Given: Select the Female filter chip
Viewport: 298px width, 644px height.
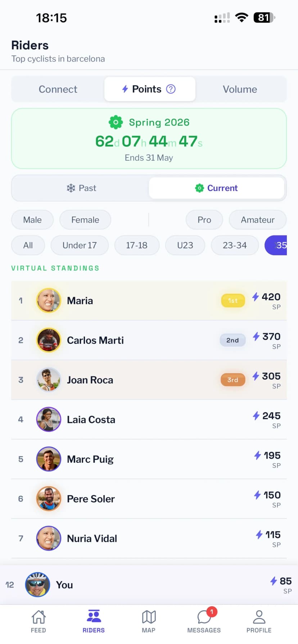Looking at the screenshot, I should tap(85, 220).
